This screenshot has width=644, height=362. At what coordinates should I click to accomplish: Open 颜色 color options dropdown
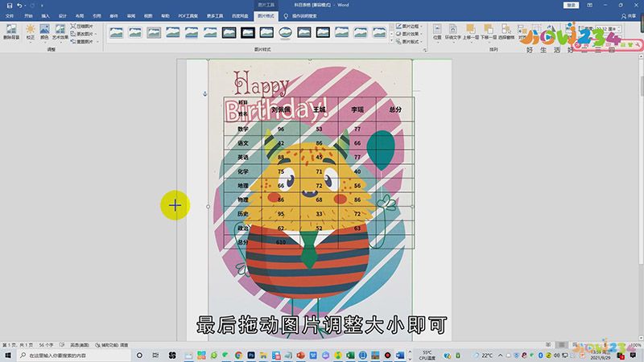pyautogui.click(x=44, y=32)
